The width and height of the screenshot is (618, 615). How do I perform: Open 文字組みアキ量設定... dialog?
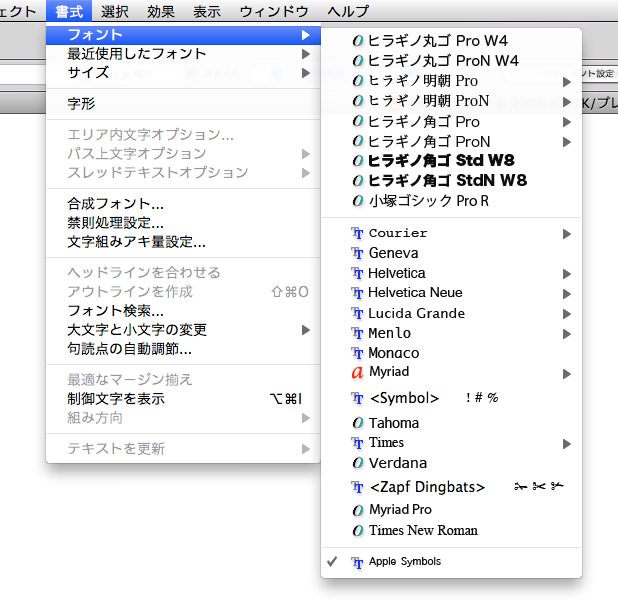coord(183,242)
